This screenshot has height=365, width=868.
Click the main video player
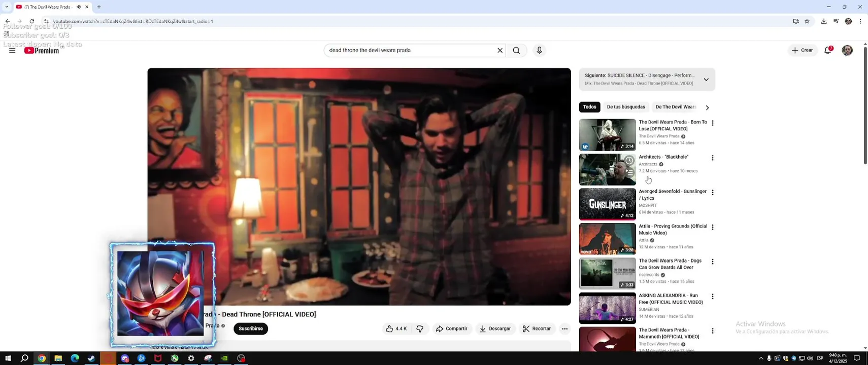click(359, 187)
